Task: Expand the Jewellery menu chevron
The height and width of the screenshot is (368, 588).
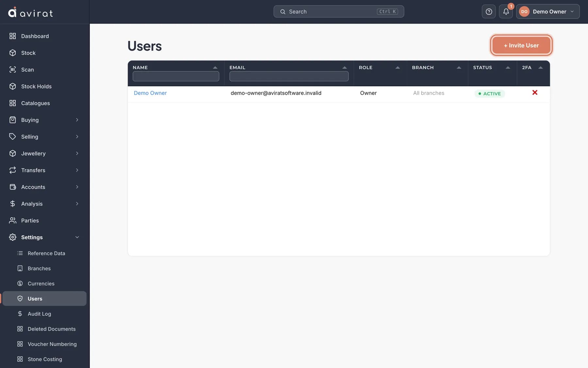Action: point(77,153)
